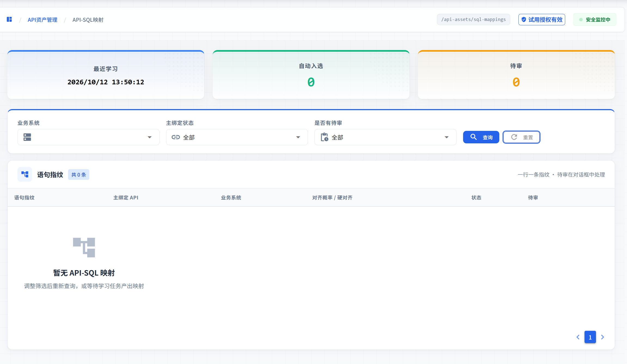
Task: Click the clipboard clock icon in 是否有待审 field
Action: tap(324, 137)
